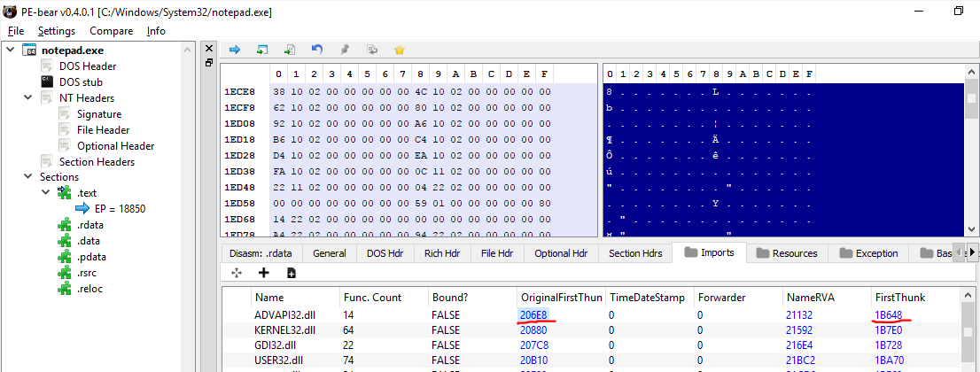
Task: Collapse the Sections tree node
Action: 27,177
